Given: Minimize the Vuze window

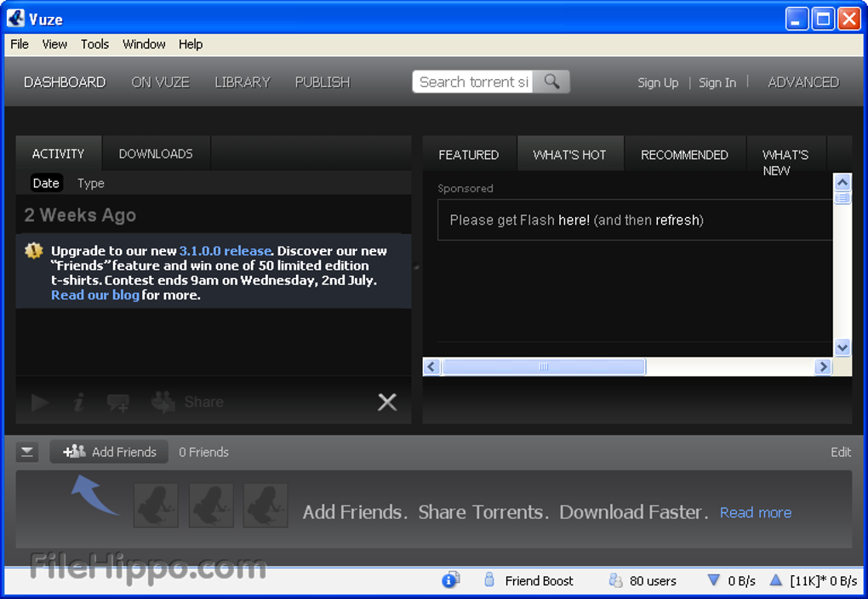Looking at the screenshot, I should (797, 19).
